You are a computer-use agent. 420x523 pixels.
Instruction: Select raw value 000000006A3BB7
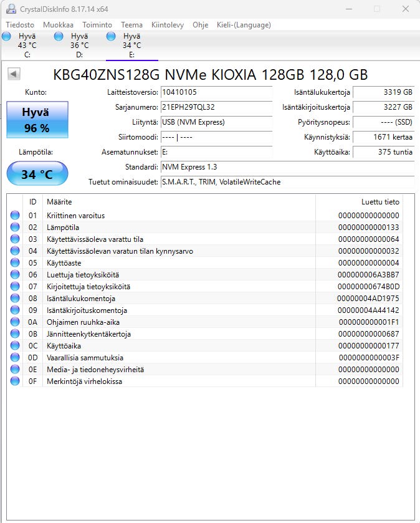(368, 275)
